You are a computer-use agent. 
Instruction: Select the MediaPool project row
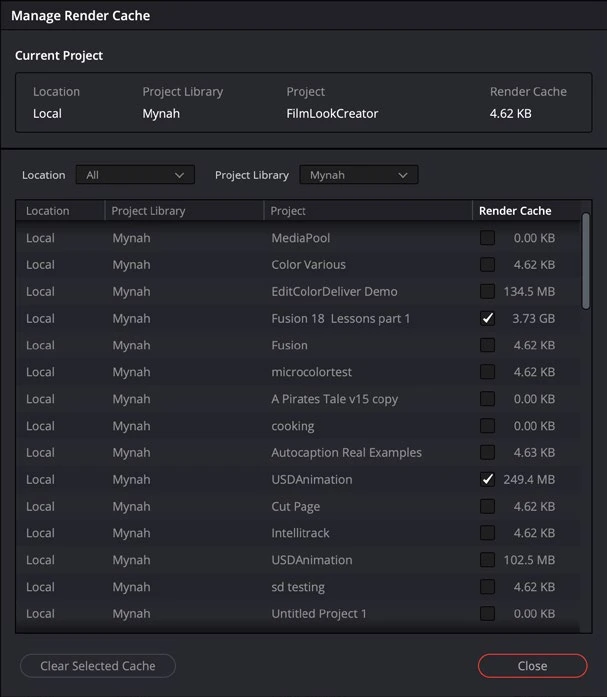click(x=298, y=238)
